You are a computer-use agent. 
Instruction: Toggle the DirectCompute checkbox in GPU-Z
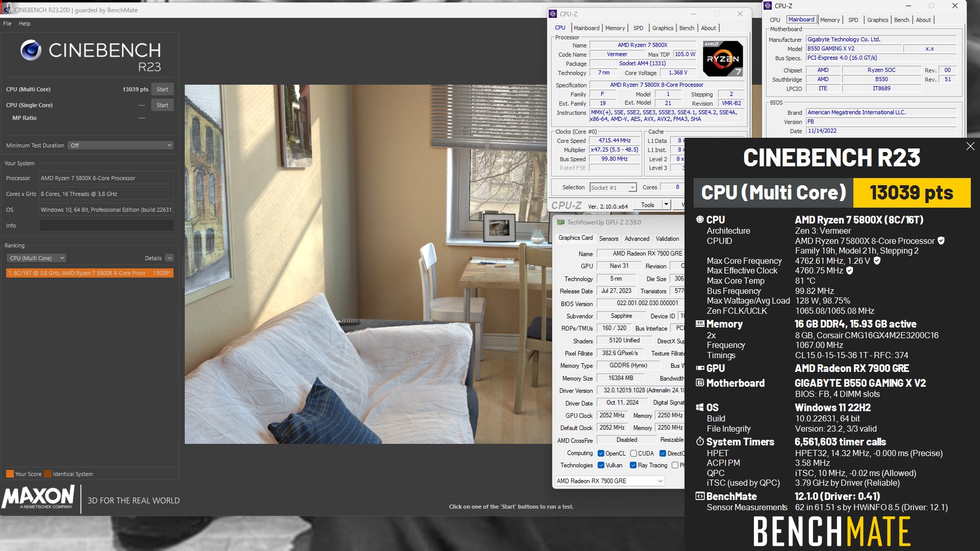point(663,453)
